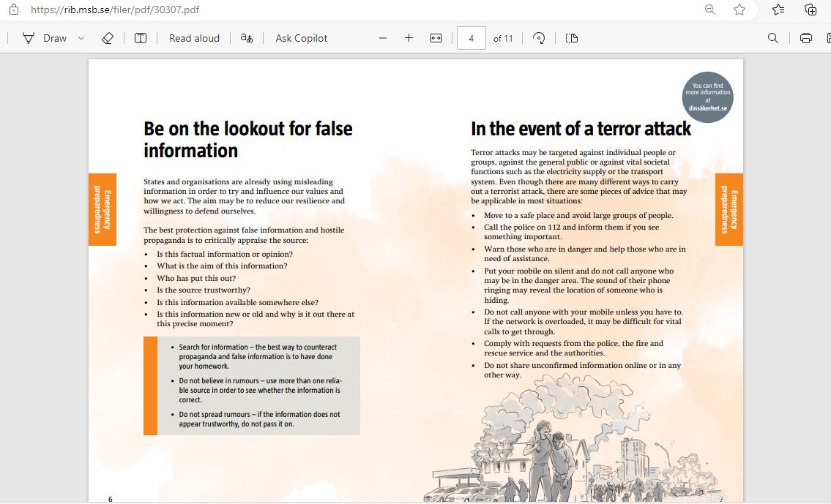
Task: Expand the Draw tool options arrow
Action: [81, 38]
